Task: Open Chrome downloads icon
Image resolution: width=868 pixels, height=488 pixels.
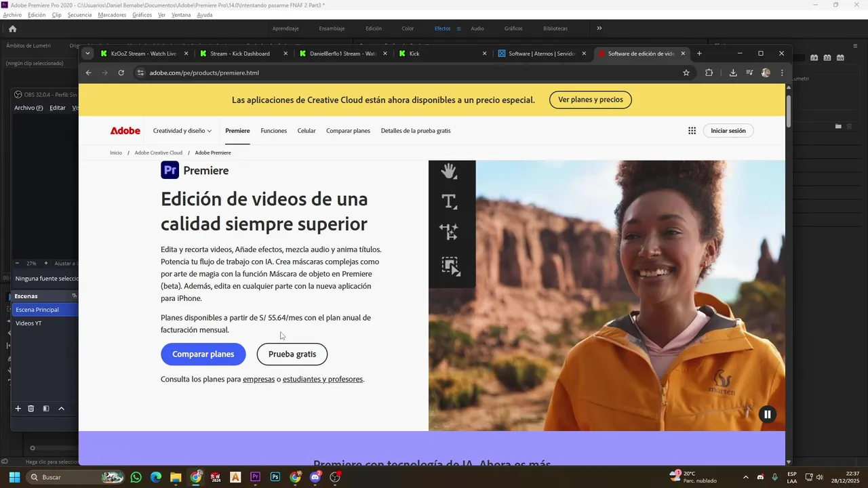Action: click(x=733, y=73)
